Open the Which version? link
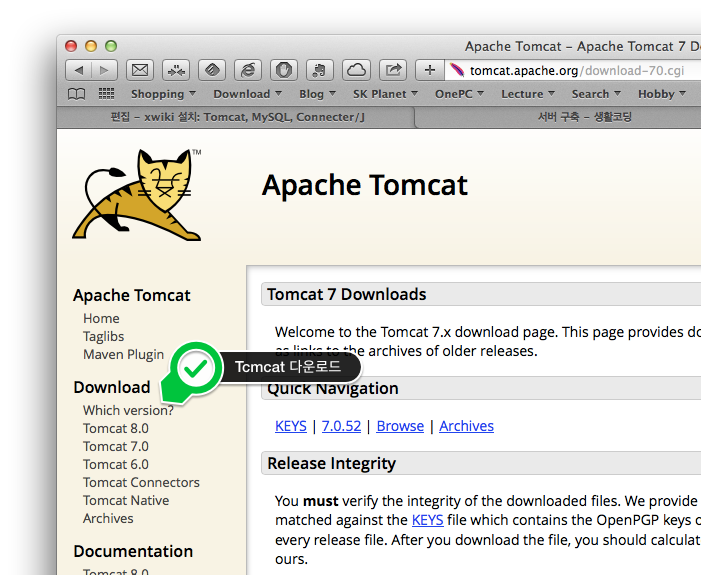The image size is (701, 575). (128, 410)
